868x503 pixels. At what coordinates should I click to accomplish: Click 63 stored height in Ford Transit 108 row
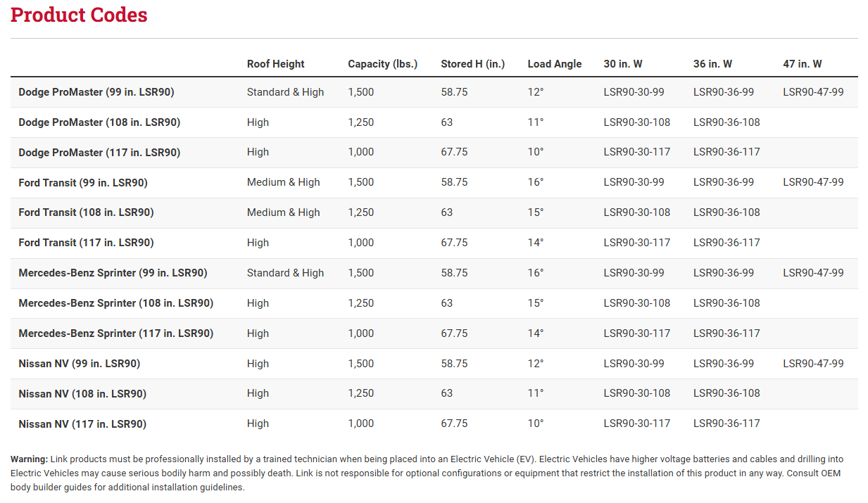[447, 212]
